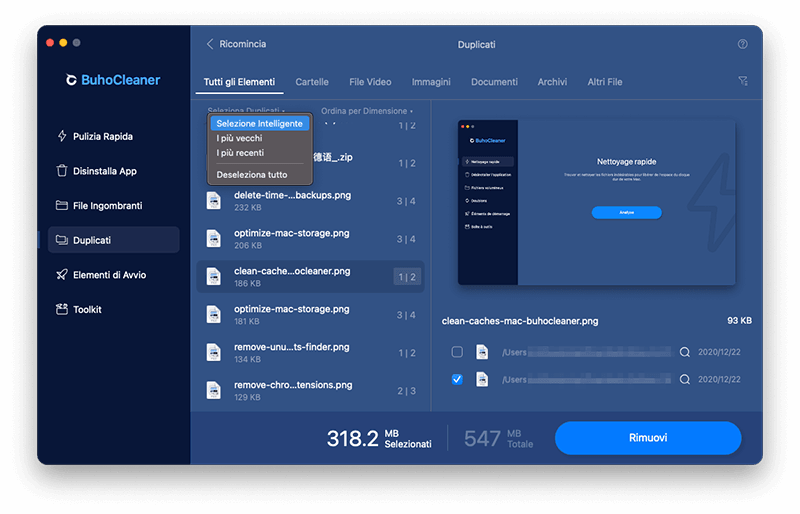The width and height of the screenshot is (800, 514).
Task: Collapse the Seleziona Duplicati dropdown
Action: [246, 110]
